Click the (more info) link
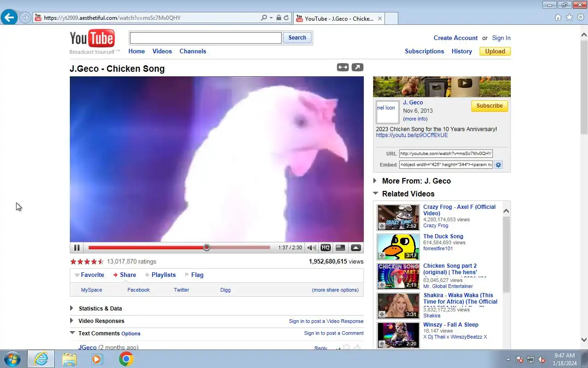 [415, 119]
